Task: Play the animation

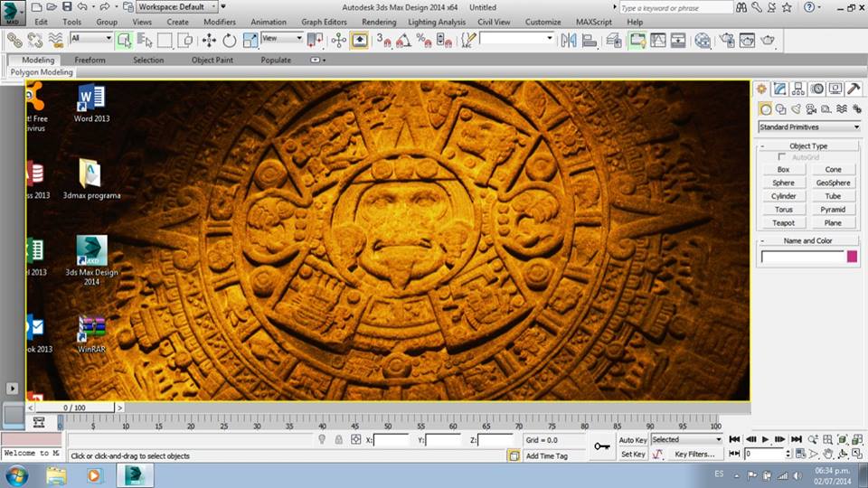Action: 765,439
